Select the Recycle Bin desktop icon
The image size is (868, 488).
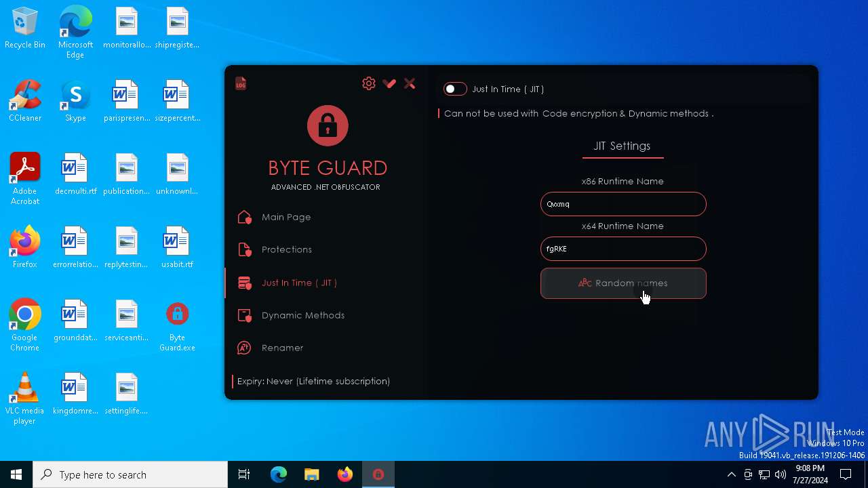(25, 28)
